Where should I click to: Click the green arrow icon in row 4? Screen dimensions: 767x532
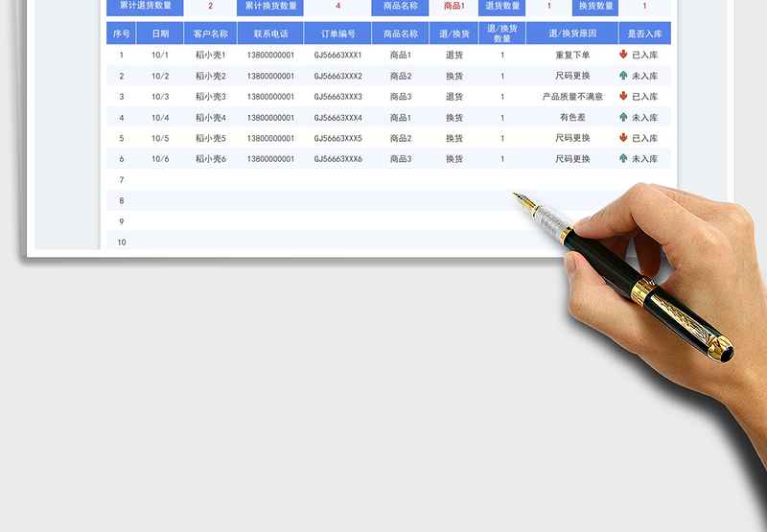[x=623, y=118]
